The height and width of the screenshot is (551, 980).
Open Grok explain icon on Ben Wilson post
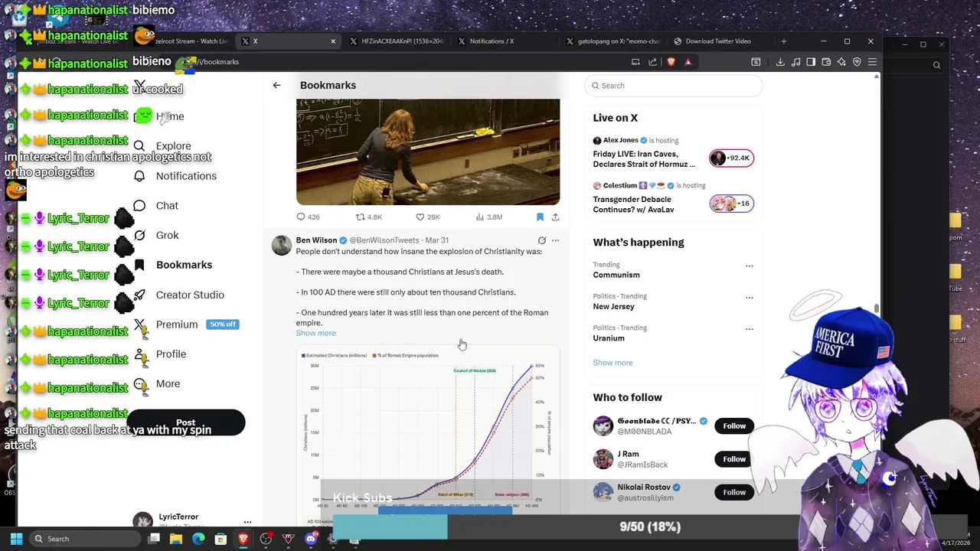(541, 240)
